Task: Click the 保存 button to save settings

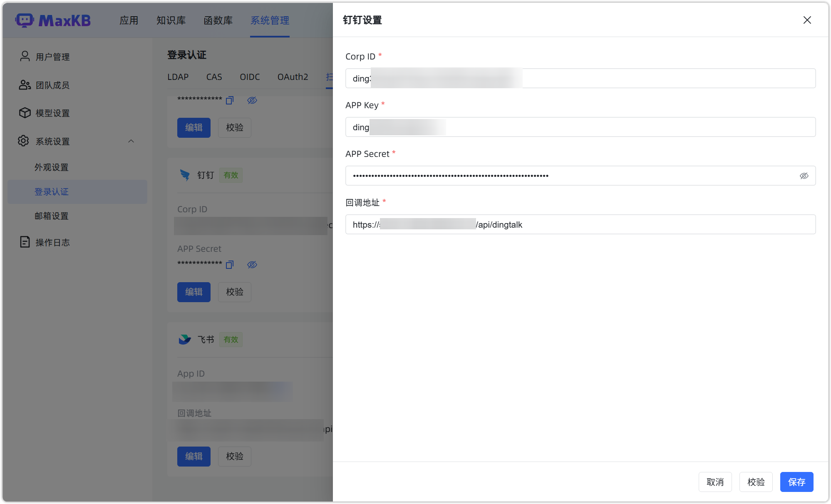Action: (796, 482)
